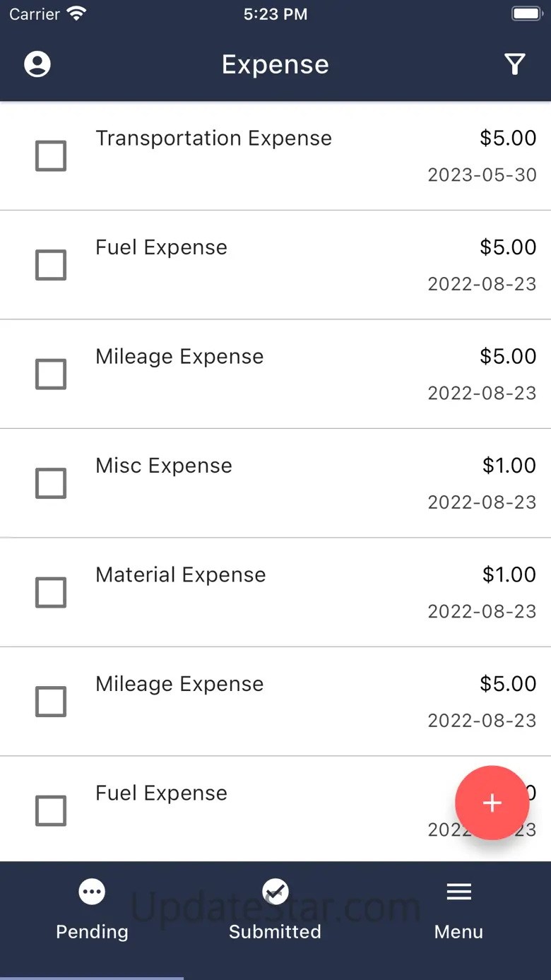This screenshot has height=980, width=551.
Task: Tap the hamburger Menu icon
Action: [458, 892]
